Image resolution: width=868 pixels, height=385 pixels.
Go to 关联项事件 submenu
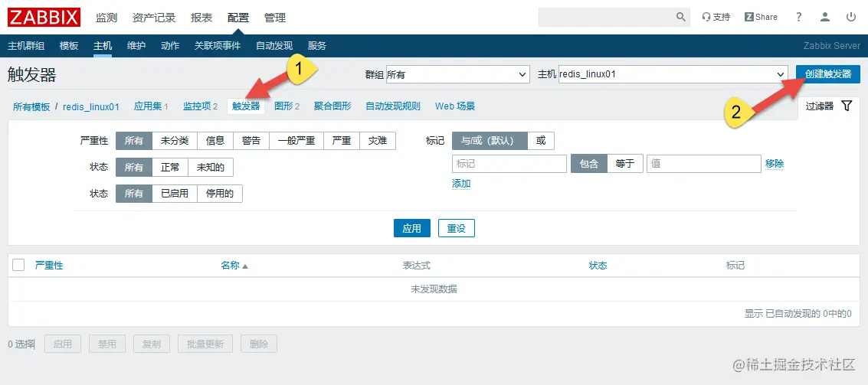point(218,46)
